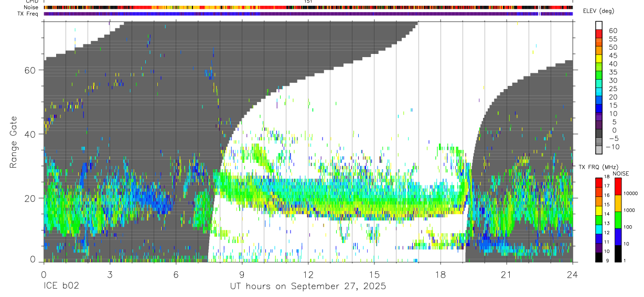Click the black bottom segment of TX FRQ colorbar

coord(599,257)
